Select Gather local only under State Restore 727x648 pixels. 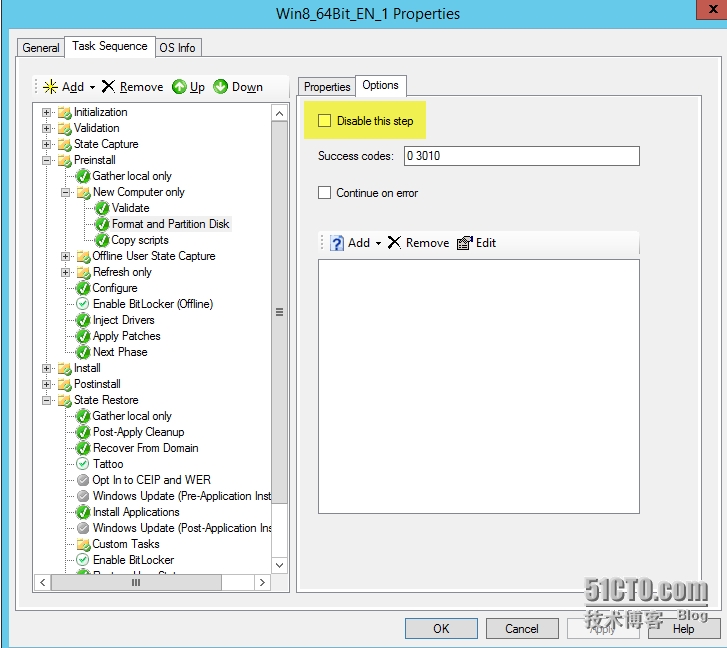pos(132,416)
